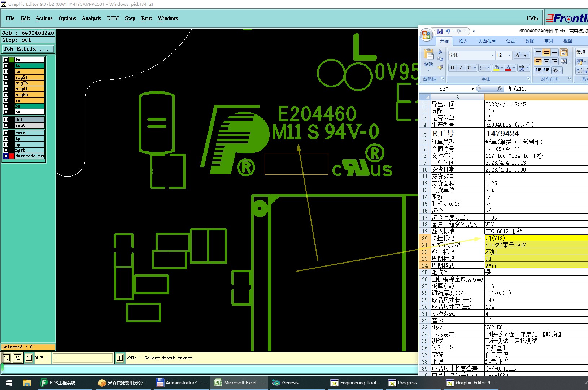Click the align text right icon

(554, 61)
